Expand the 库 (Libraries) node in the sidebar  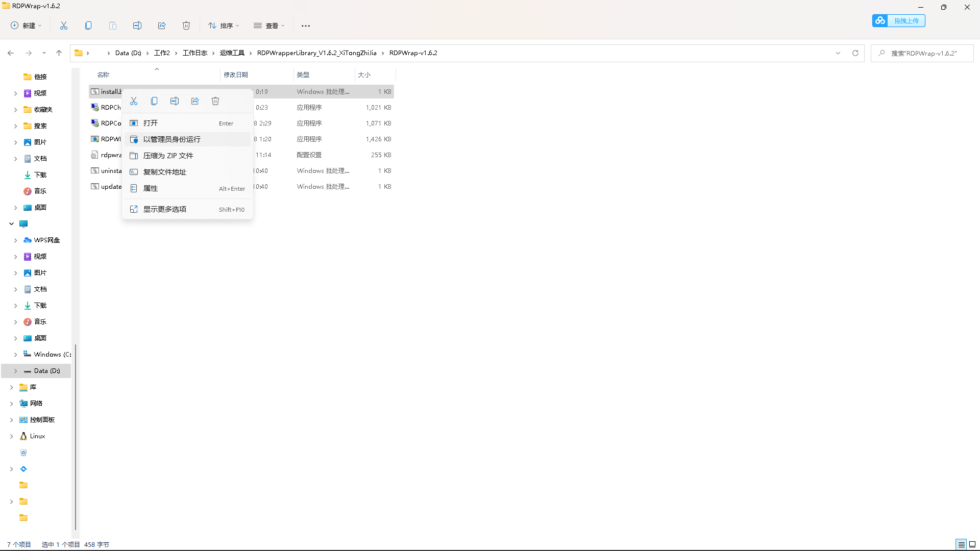coord(11,387)
